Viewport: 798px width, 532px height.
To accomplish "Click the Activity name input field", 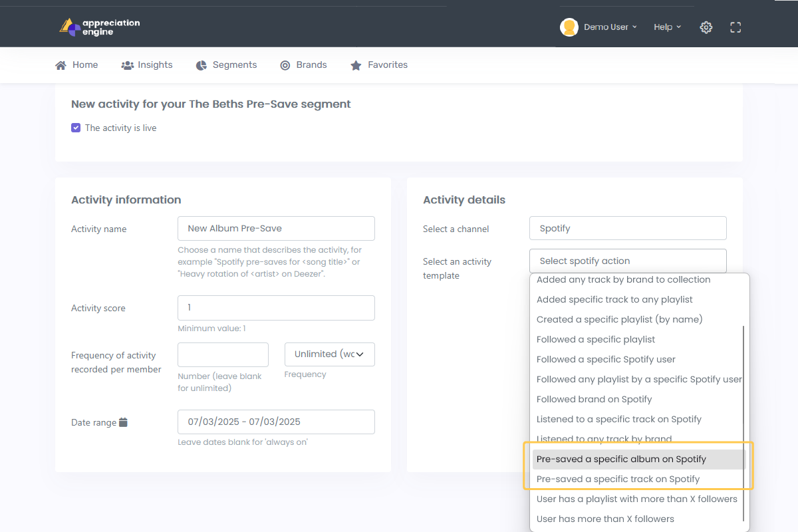I will (276, 228).
